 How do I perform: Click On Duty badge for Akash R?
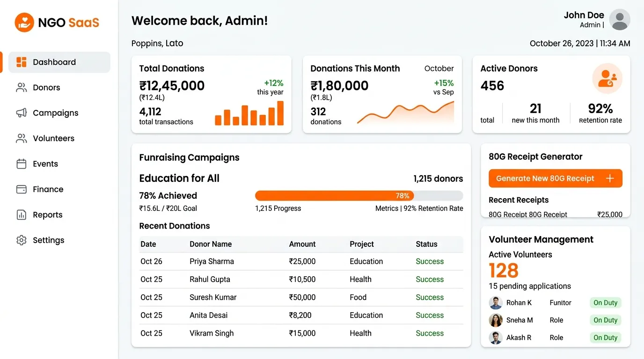click(606, 337)
